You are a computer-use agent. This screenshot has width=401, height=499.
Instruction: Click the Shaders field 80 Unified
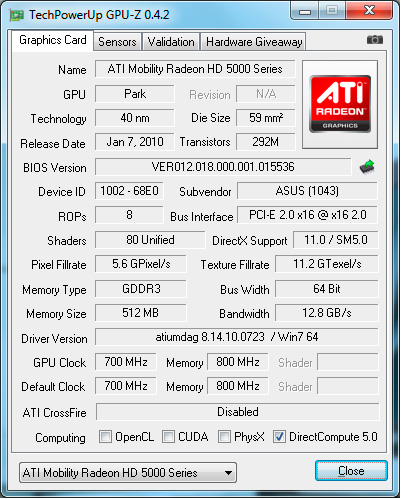(150, 240)
